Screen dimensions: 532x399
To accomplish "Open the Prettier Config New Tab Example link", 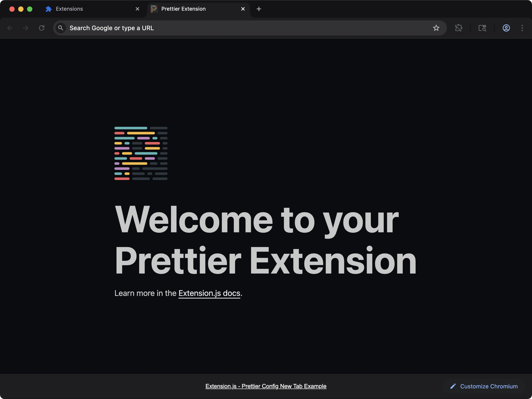I will click(x=266, y=386).
